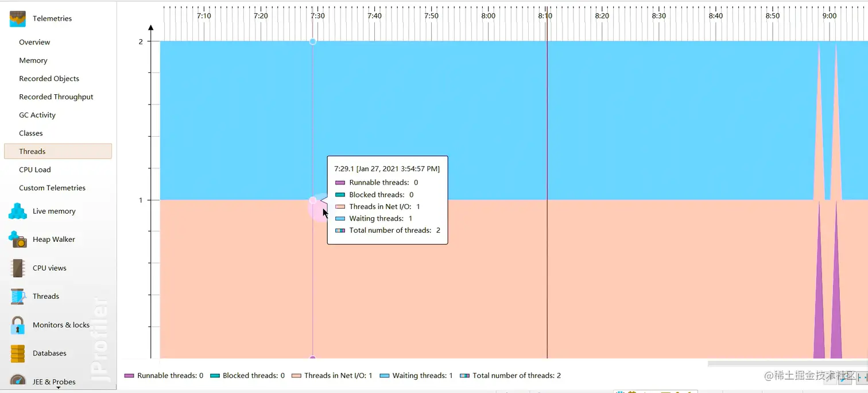Open the CPU views chip icon
868x393 pixels.
[x=18, y=268]
